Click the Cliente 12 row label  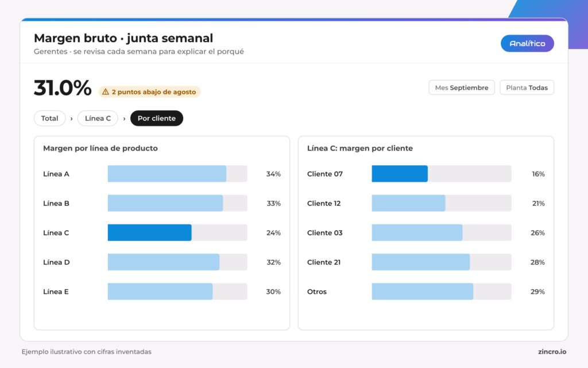[324, 203]
